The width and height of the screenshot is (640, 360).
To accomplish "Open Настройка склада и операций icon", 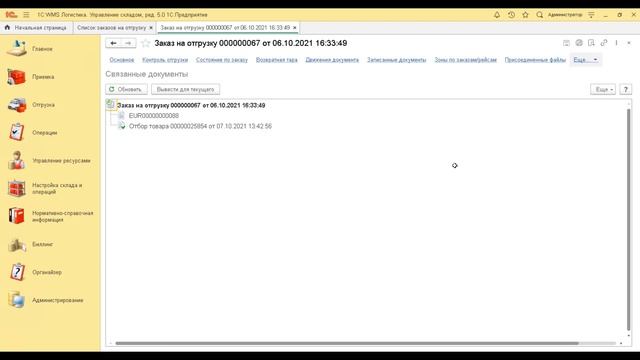I will 17,189.
